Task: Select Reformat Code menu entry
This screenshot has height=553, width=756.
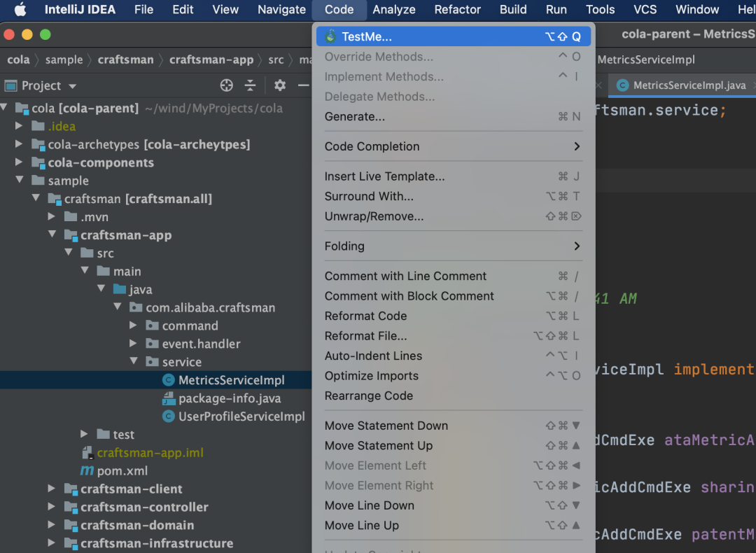Action: (365, 316)
